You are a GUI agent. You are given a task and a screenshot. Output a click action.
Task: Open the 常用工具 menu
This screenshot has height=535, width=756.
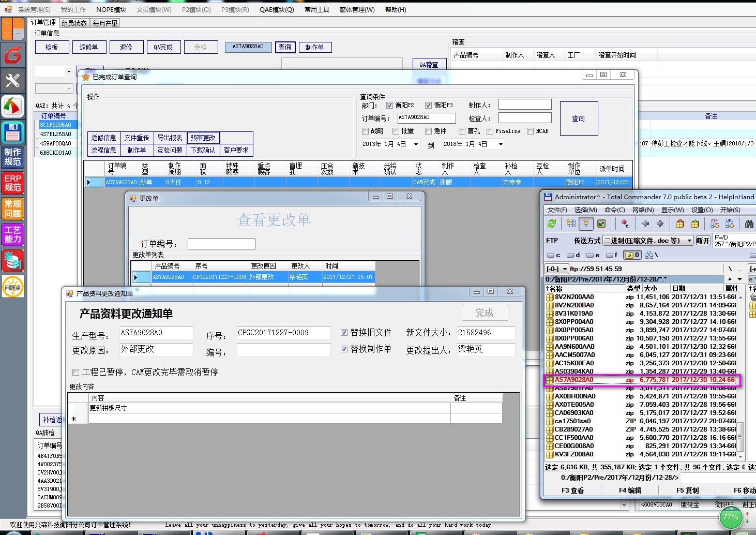tap(316, 10)
